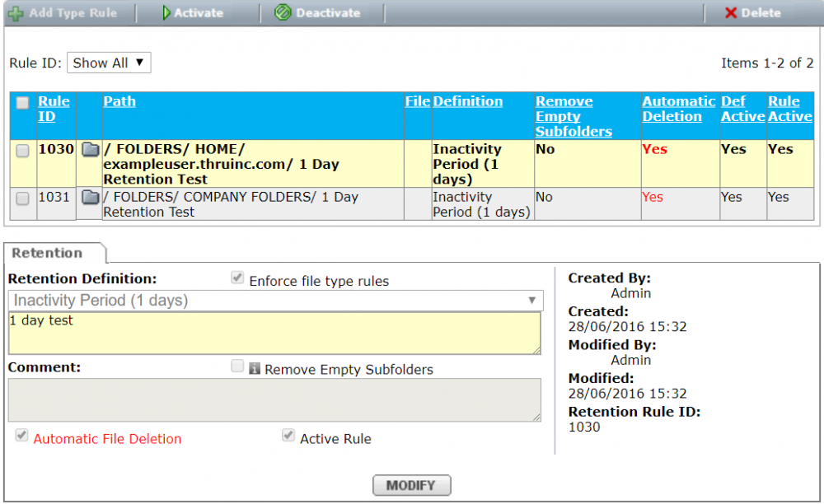Sort by Automatic Deletion column header
824x504 pixels.
click(678, 109)
